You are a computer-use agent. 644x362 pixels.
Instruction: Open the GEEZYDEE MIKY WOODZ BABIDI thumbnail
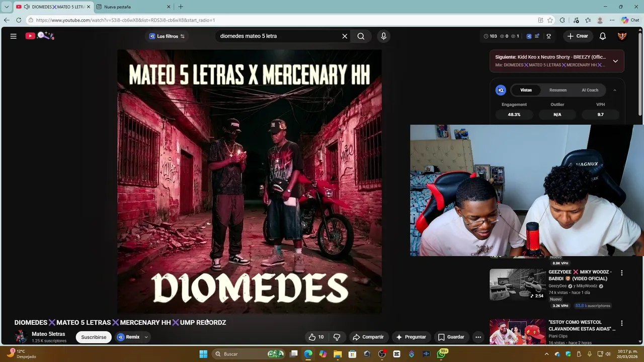pyautogui.click(x=517, y=285)
